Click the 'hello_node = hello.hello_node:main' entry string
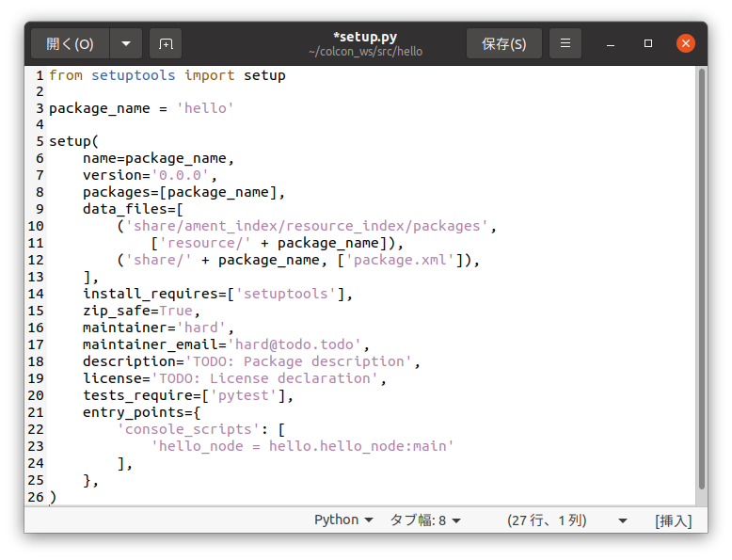Screen dimensions: 732x560 pyautogui.click(x=302, y=445)
